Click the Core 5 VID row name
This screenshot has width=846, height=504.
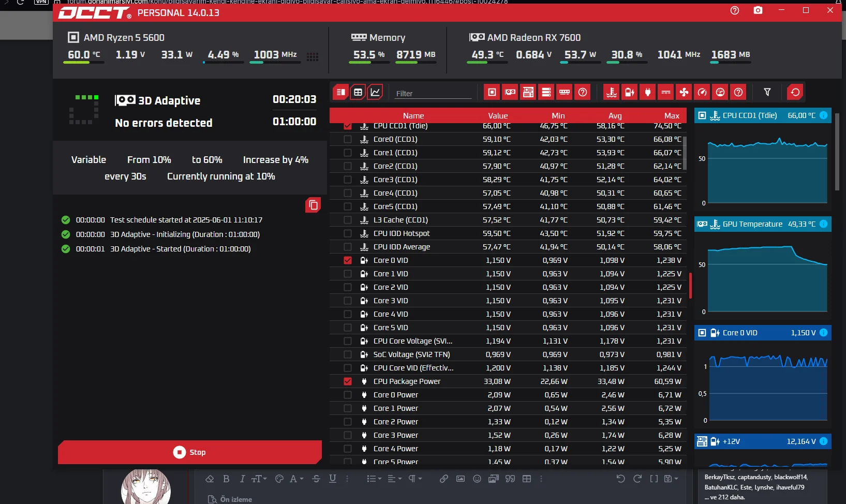click(391, 328)
